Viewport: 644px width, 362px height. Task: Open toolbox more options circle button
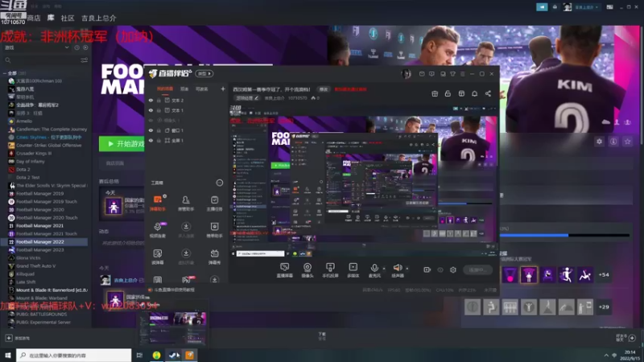tap(220, 183)
